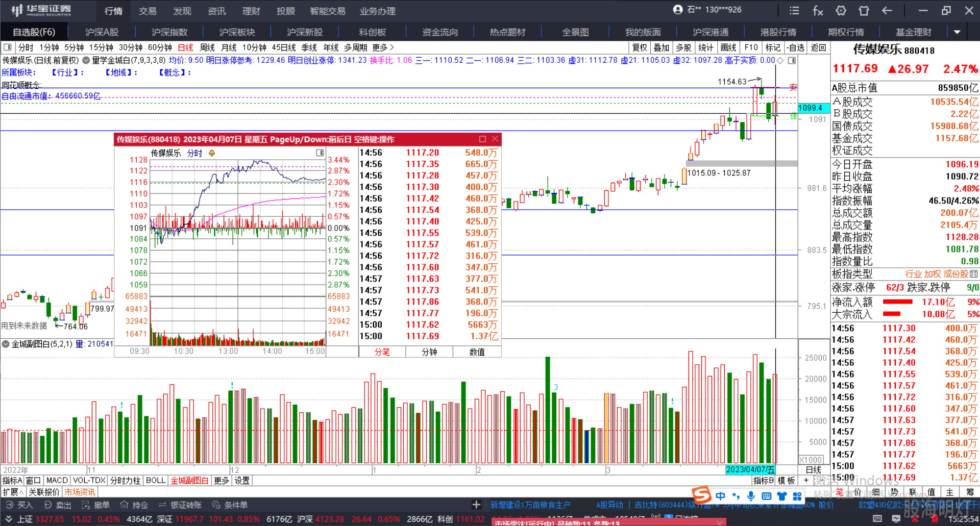Open the list menu icon in title bar
Screen dimensions: 980x526
point(794,11)
